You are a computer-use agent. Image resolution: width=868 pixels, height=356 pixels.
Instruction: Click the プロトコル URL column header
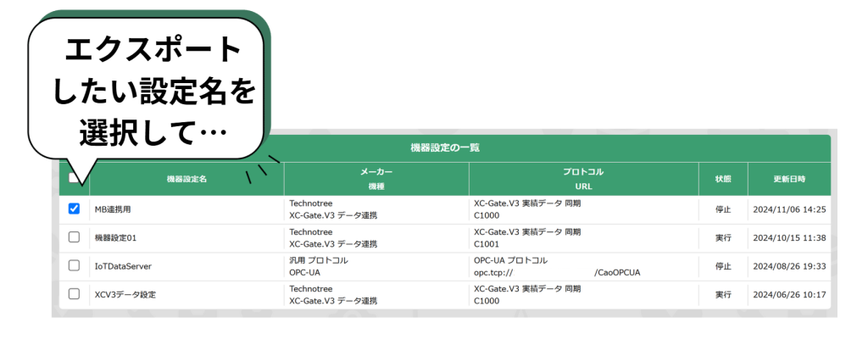[583, 178]
